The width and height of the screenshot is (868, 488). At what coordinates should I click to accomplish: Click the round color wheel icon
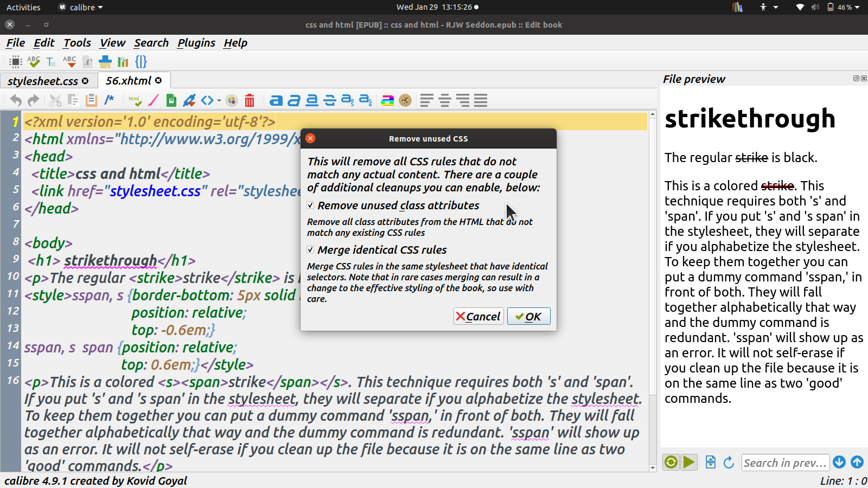(232, 100)
